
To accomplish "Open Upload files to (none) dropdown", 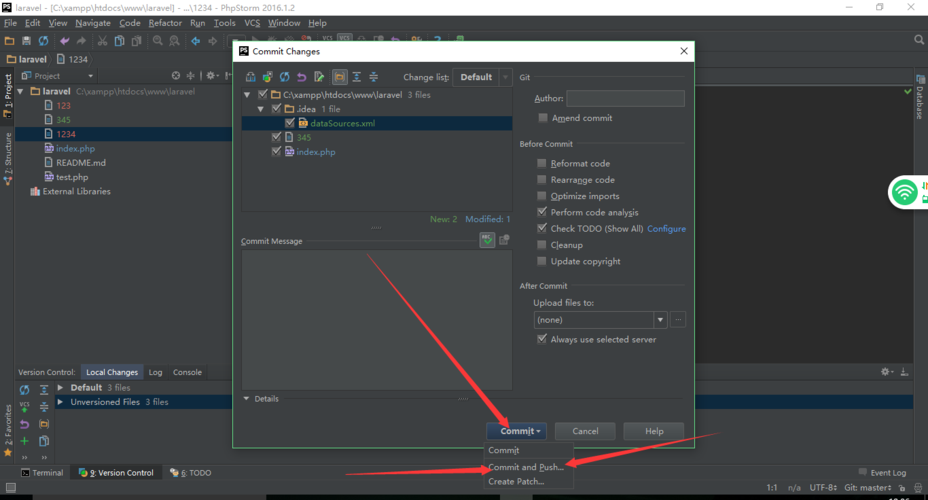I will click(x=600, y=320).
